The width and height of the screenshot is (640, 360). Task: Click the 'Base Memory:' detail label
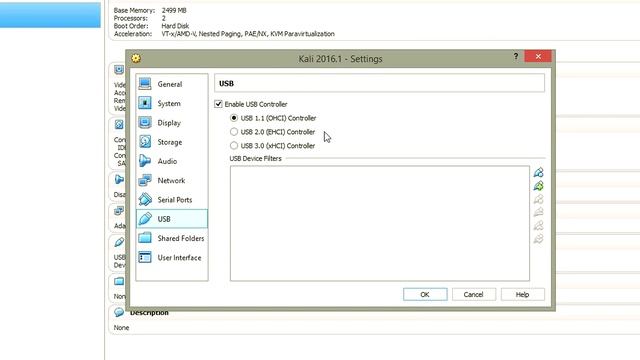tap(134, 10)
